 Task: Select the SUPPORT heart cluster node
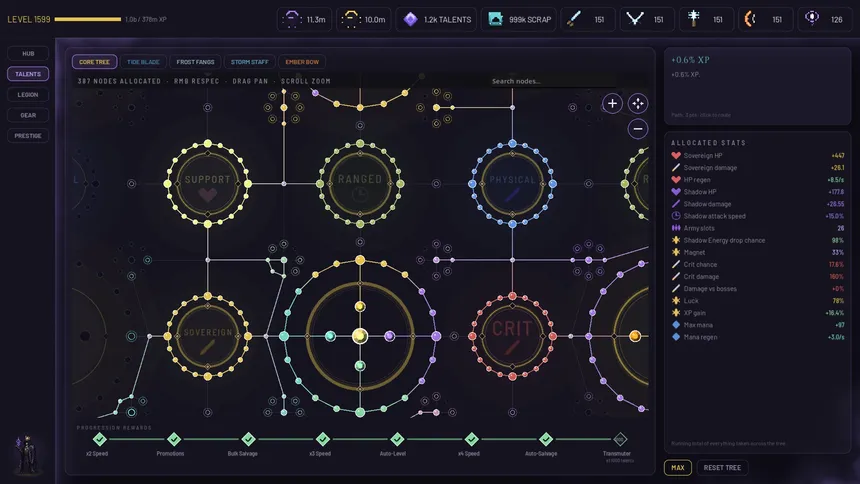(x=207, y=184)
